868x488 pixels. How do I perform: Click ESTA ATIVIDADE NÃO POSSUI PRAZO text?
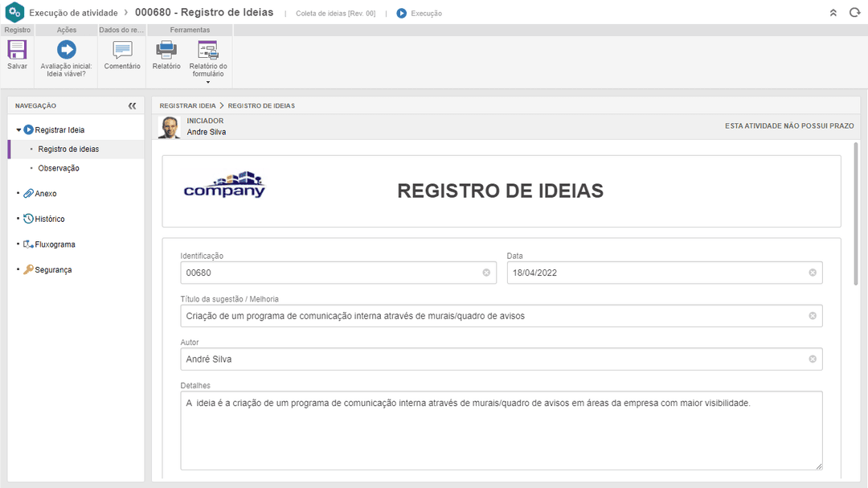coord(789,126)
